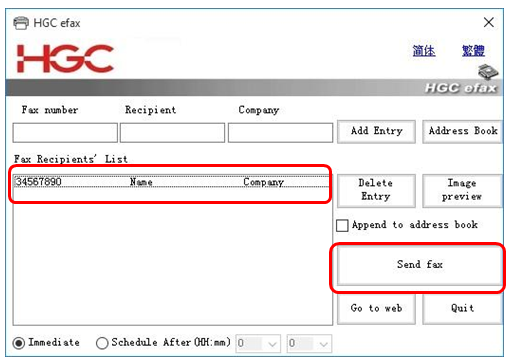Click the Delete Entry button
The image size is (509, 363).
click(x=376, y=191)
